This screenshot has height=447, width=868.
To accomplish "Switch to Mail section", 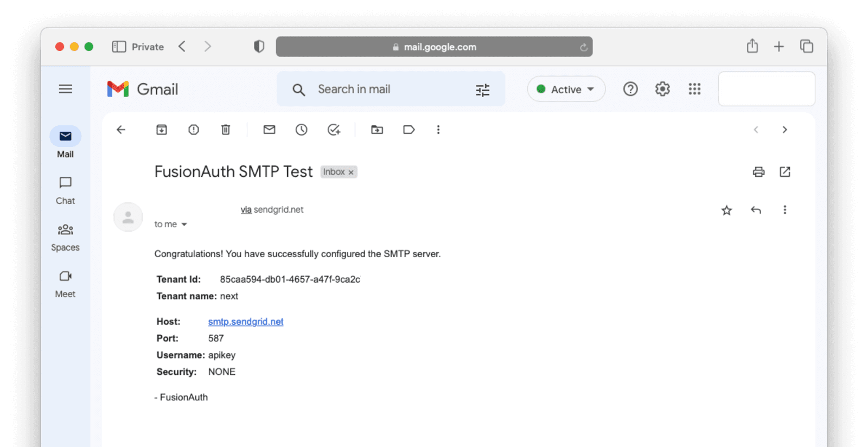I will point(65,143).
